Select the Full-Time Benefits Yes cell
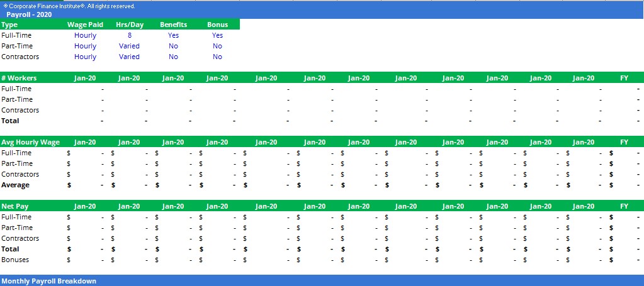 click(173, 35)
